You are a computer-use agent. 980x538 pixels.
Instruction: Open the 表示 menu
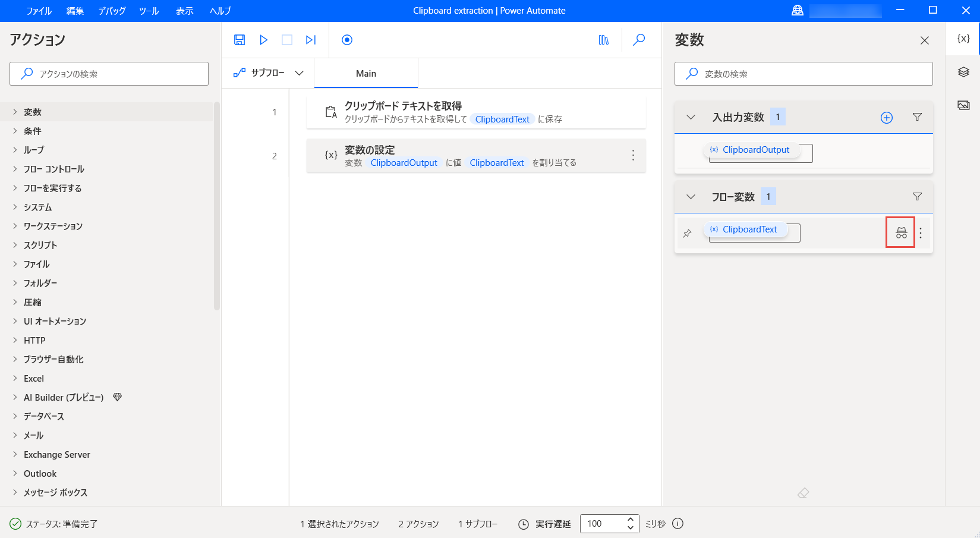click(185, 11)
